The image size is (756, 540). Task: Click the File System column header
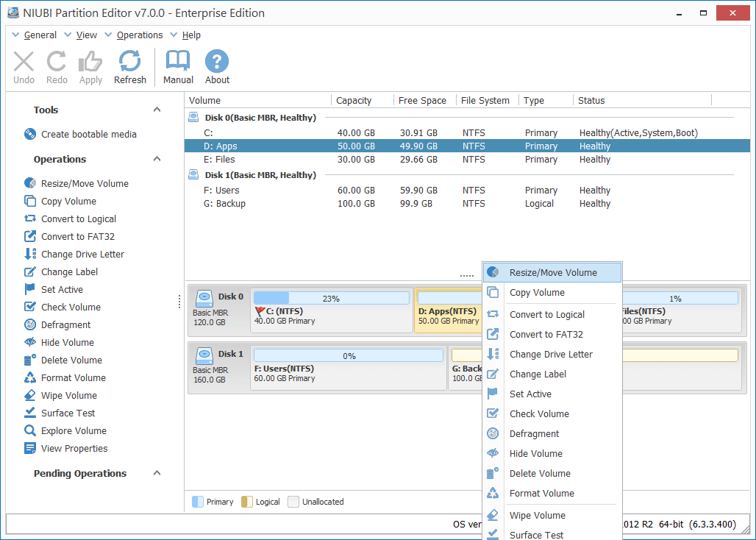[x=487, y=100]
